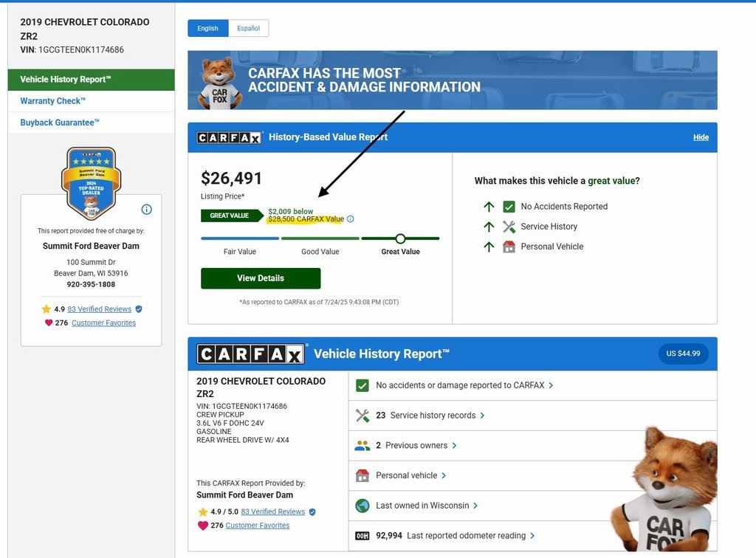Screen dimensions: 756x558
Task: Click the globe icon for Last owned in Wisconsin
Action: pos(362,506)
